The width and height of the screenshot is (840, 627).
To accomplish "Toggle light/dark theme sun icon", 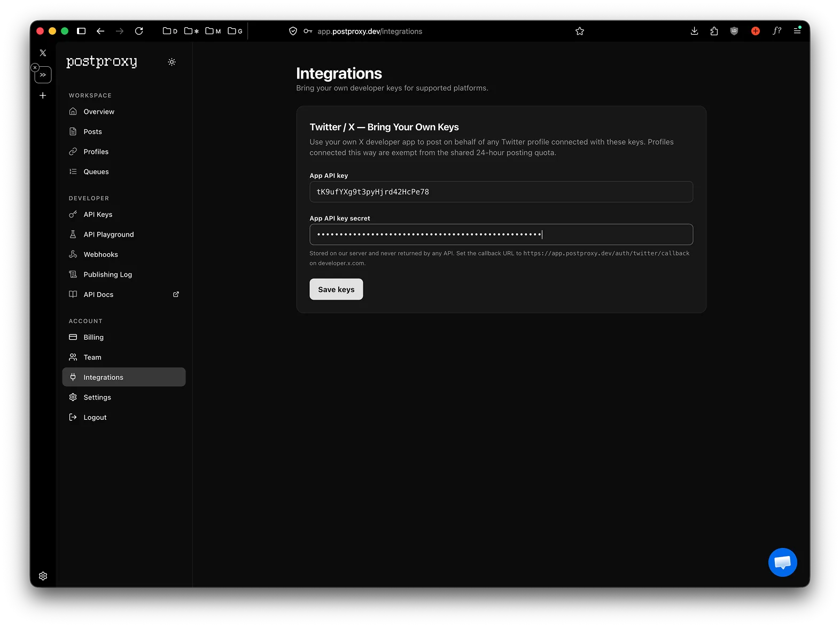I will 172,62.
